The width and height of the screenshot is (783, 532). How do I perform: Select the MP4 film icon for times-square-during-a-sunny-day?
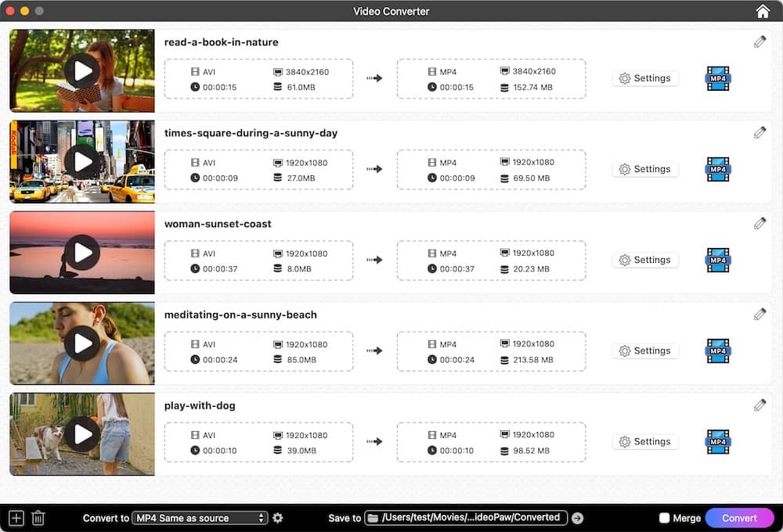coord(717,170)
